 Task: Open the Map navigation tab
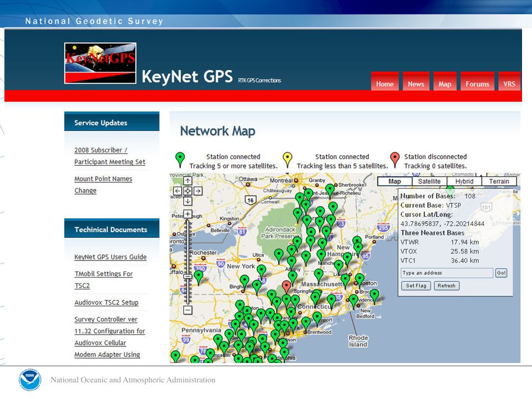[445, 81]
